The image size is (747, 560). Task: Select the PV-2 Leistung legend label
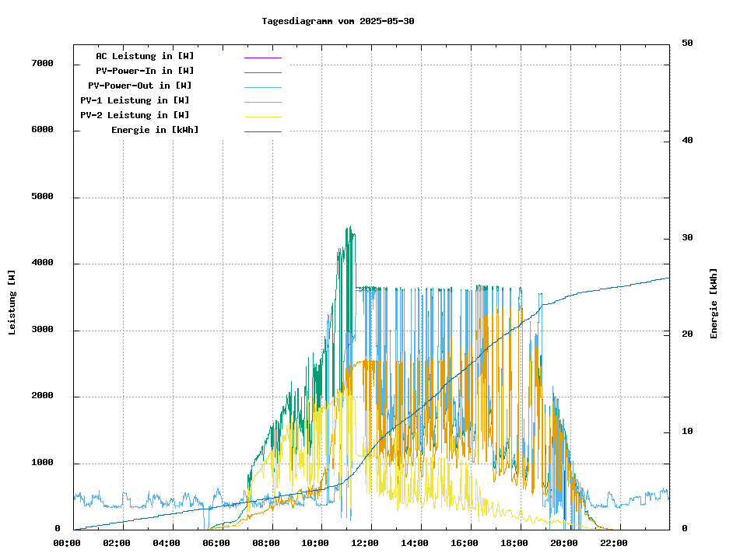[x=135, y=115]
